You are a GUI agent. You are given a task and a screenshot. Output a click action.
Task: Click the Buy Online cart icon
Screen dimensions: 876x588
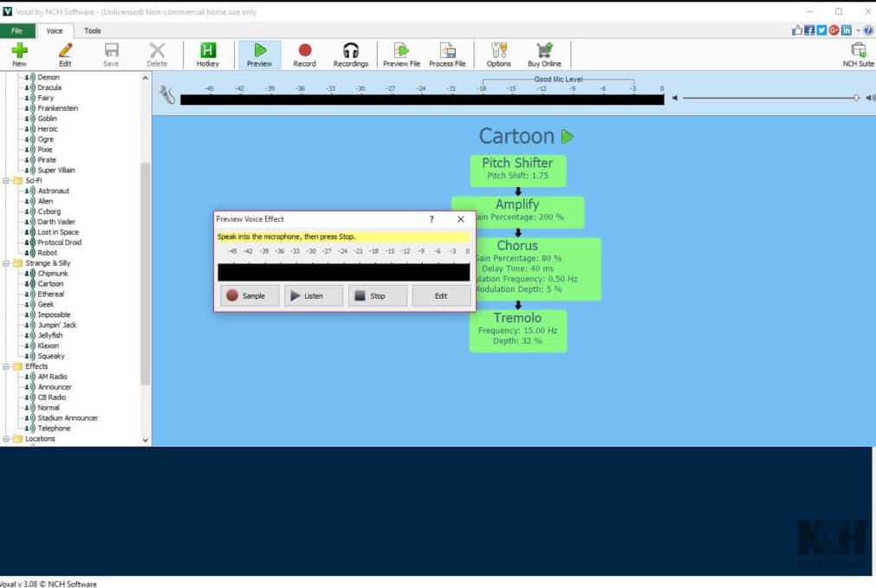(545, 55)
